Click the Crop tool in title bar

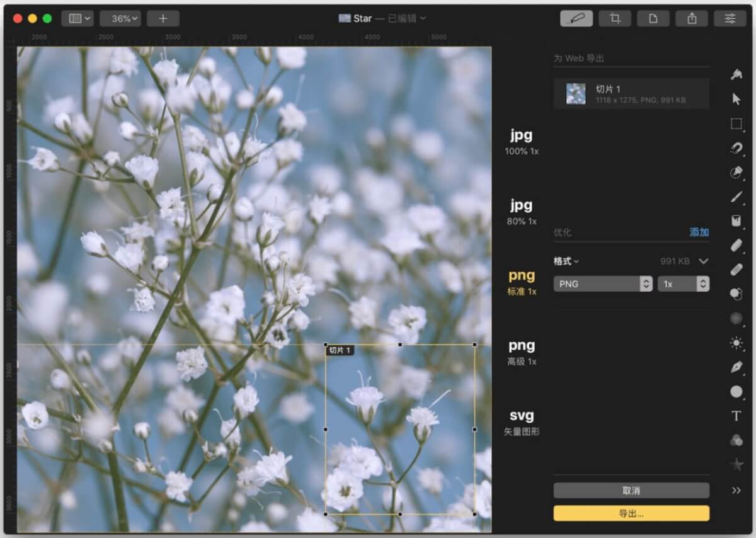click(615, 18)
